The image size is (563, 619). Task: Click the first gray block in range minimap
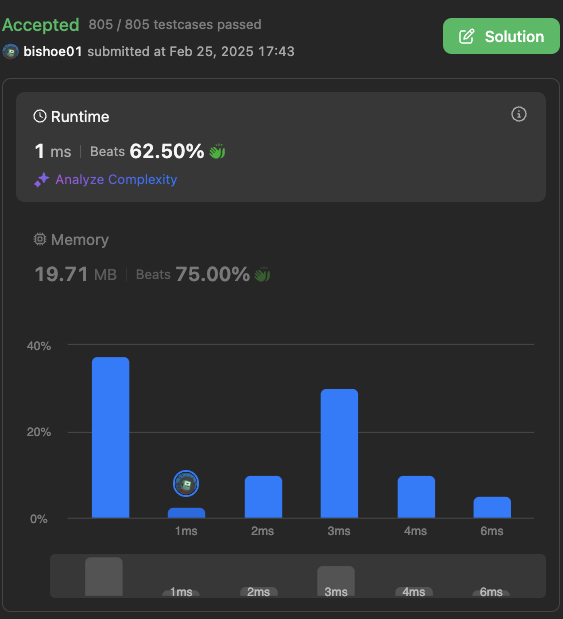point(104,576)
